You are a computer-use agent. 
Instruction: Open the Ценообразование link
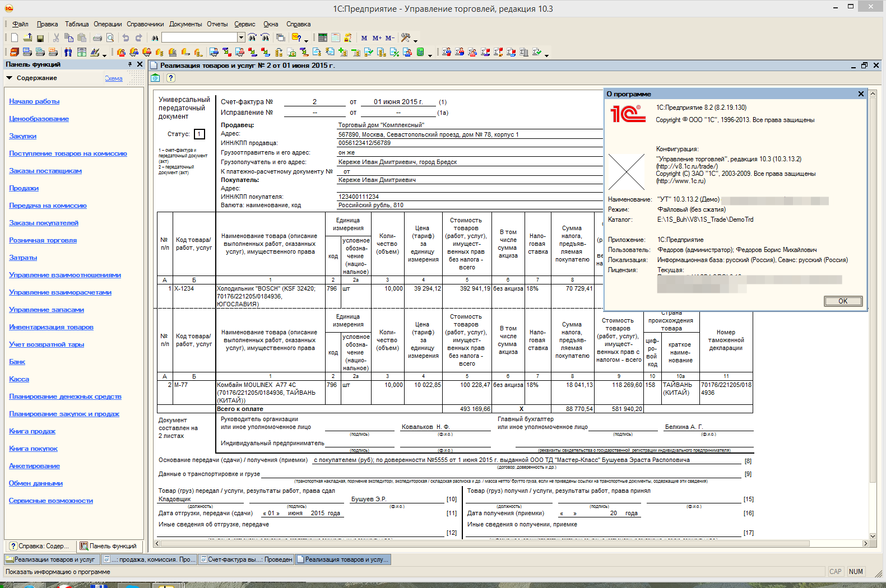pyautogui.click(x=39, y=119)
